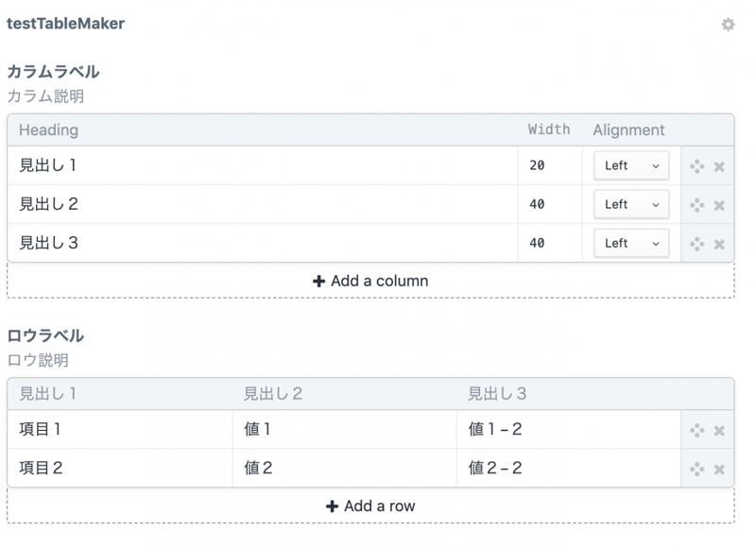756x549 pixels.
Task: Click the Add a column button
Action: click(370, 281)
